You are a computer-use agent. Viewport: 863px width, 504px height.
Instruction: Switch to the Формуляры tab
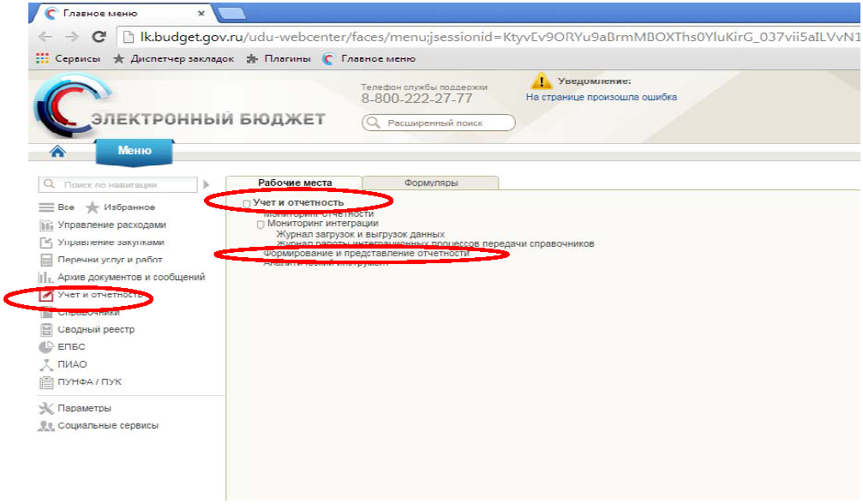click(x=430, y=183)
